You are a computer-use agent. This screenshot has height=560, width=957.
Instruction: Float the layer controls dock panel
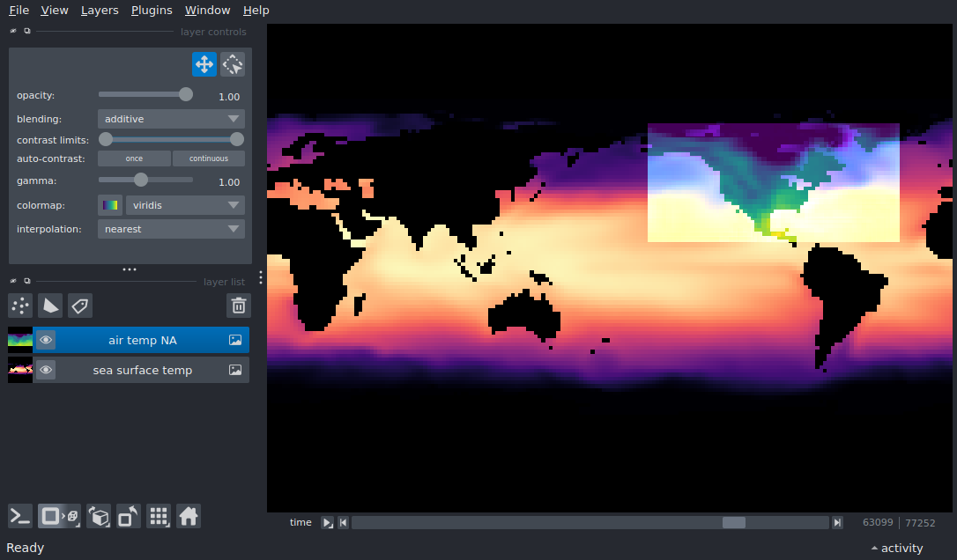click(26, 31)
